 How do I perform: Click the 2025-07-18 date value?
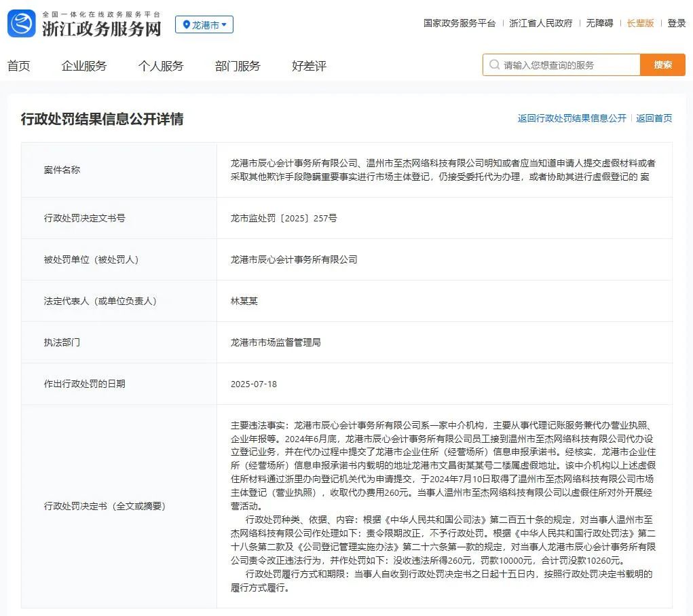(254, 384)
